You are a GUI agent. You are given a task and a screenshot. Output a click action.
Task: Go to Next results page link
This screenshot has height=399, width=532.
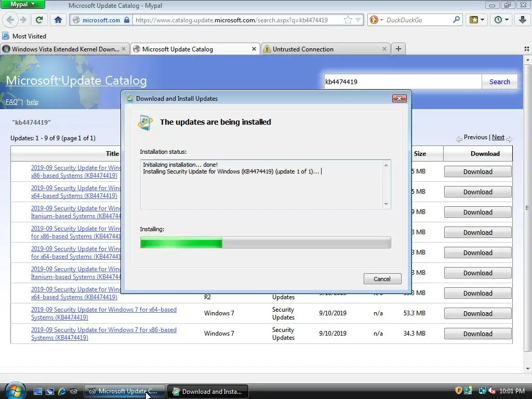tap(498, 137)
